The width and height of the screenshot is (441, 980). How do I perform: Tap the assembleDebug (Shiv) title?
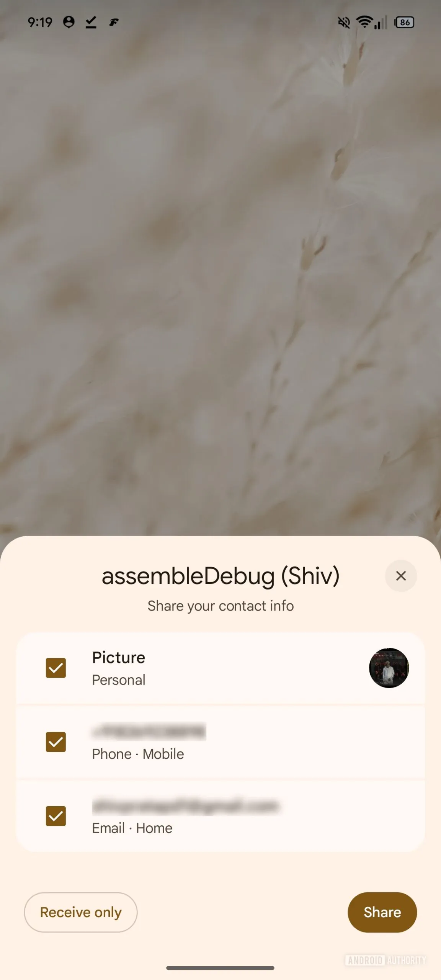[220, 576]
